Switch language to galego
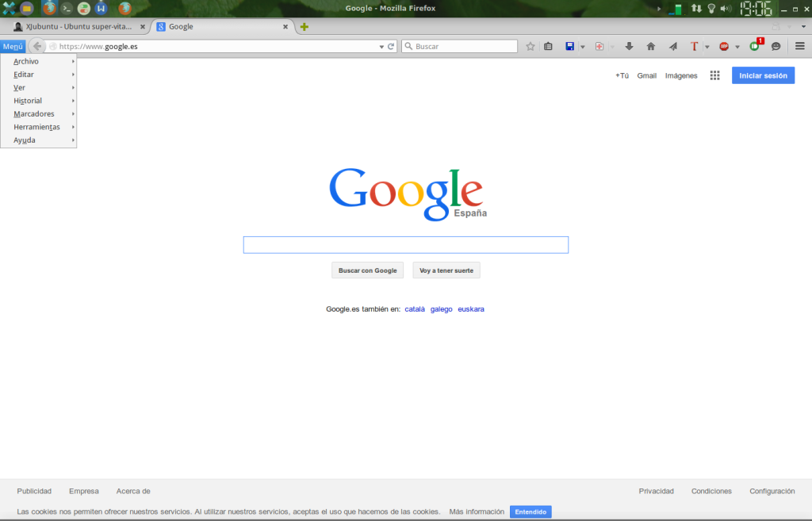Viewport: 812px width, 521px height. point(441,309)
